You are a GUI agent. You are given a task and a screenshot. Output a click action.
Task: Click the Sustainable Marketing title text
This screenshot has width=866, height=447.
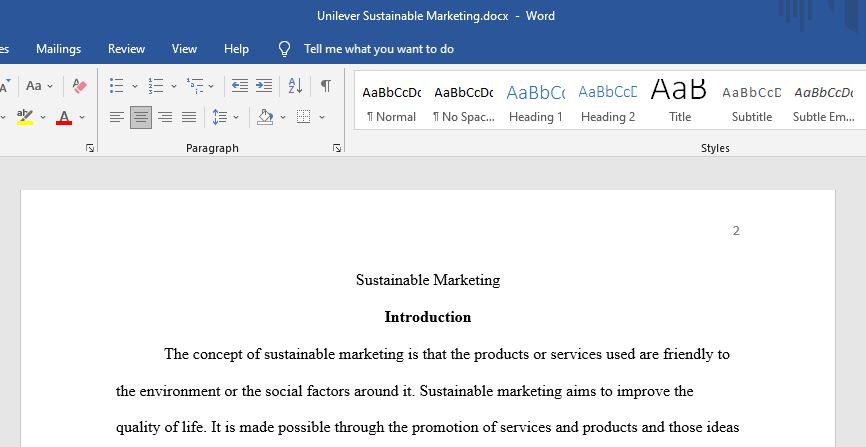pyautogui.click(x=428, y=280)
